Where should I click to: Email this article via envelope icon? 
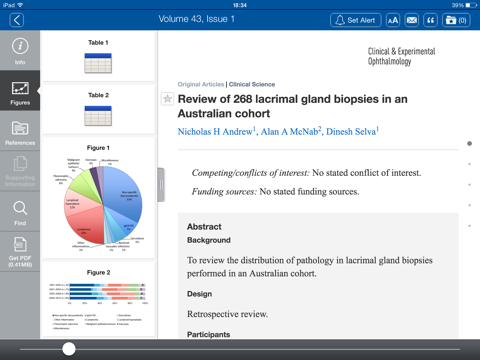pyautogui.click(x=412, y=20)
